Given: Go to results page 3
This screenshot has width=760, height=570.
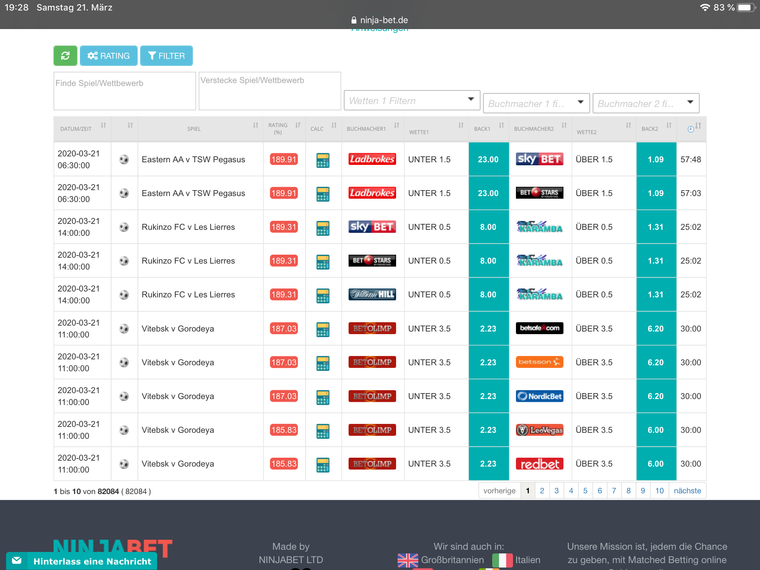Looking at the screenshot, I should 556,491.
